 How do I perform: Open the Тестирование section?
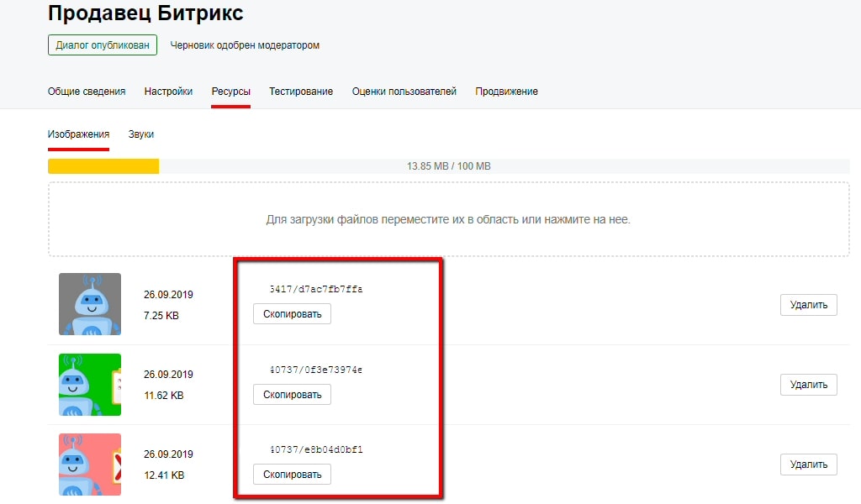pos(300,92)
